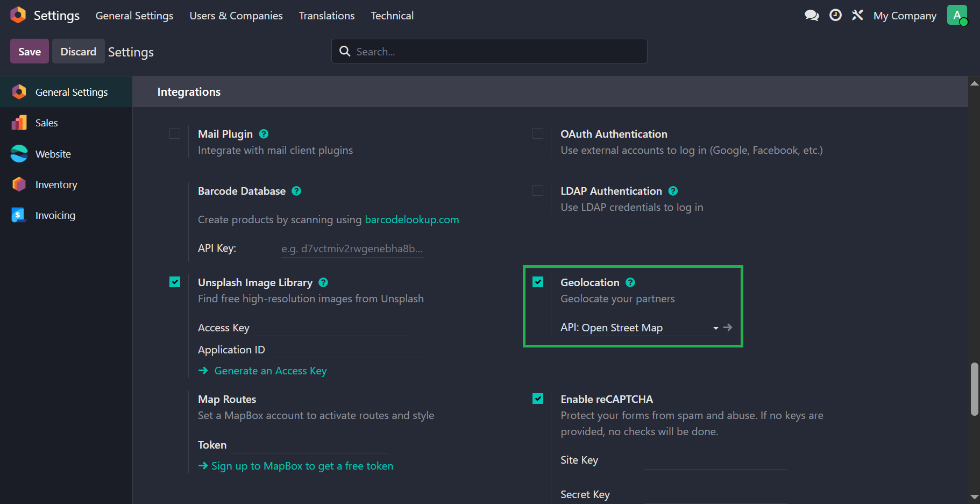Click the LDAP Authentication help icon
Viewport: 980px width, 504px height.
tap(673, 191)
